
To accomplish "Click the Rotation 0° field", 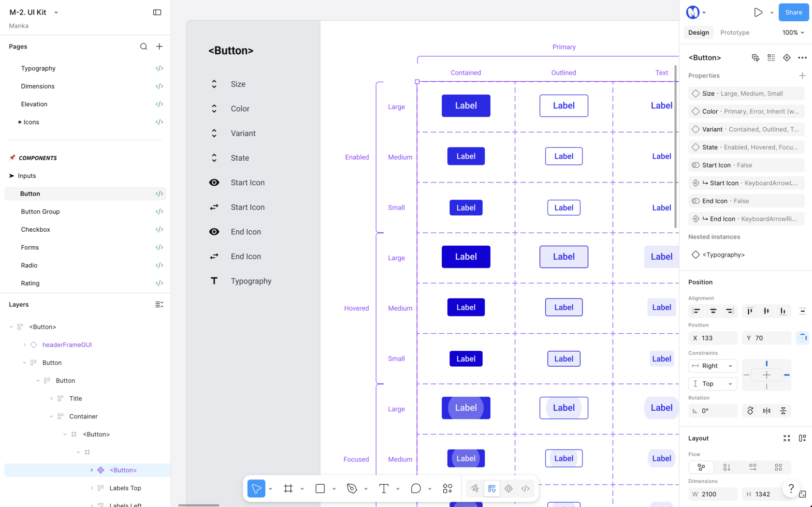I will tap(713, 411).
